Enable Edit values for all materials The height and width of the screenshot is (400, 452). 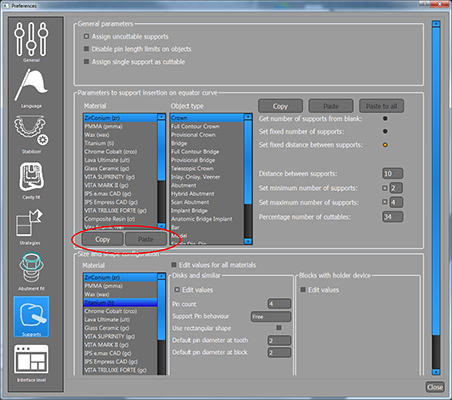click(174, 265)
